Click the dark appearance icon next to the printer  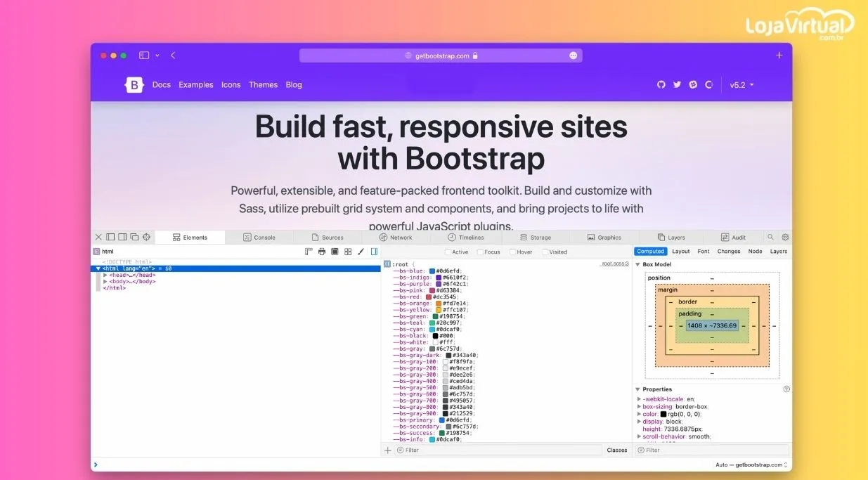tap(335, 252)
